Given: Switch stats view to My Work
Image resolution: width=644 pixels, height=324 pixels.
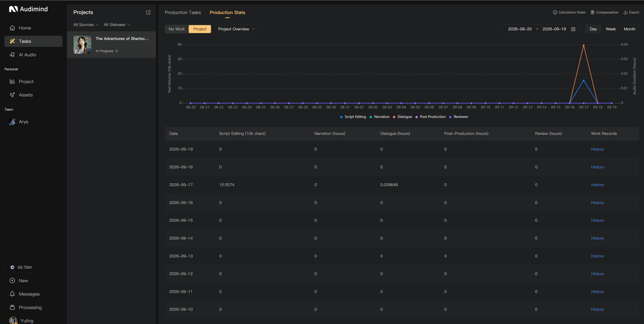Looking at the screenshot, I should [x=177, y=29].
